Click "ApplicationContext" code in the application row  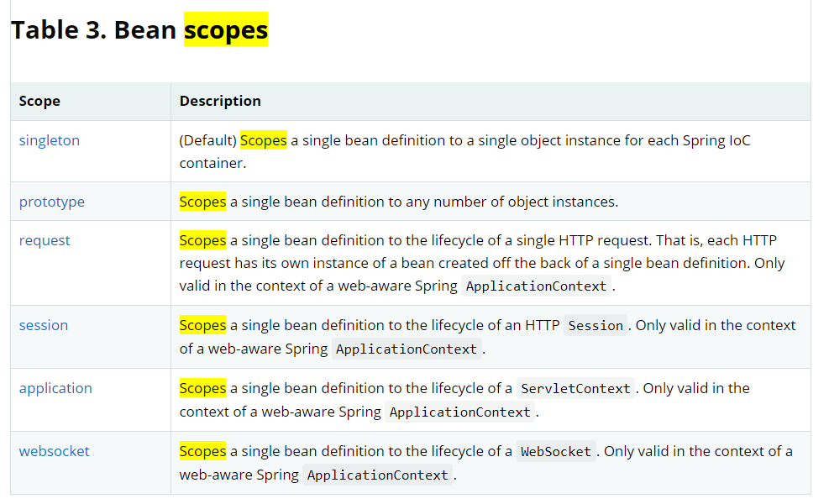coord(460,412)
